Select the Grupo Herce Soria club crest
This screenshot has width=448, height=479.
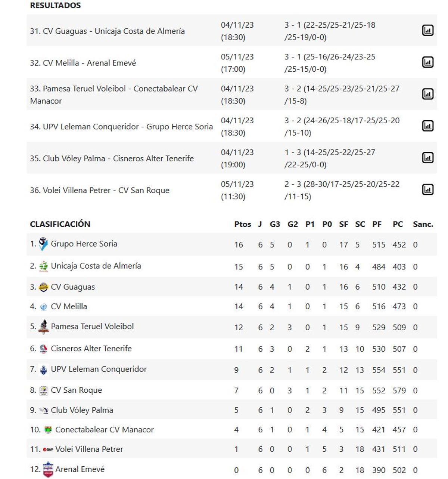[44, 243]
